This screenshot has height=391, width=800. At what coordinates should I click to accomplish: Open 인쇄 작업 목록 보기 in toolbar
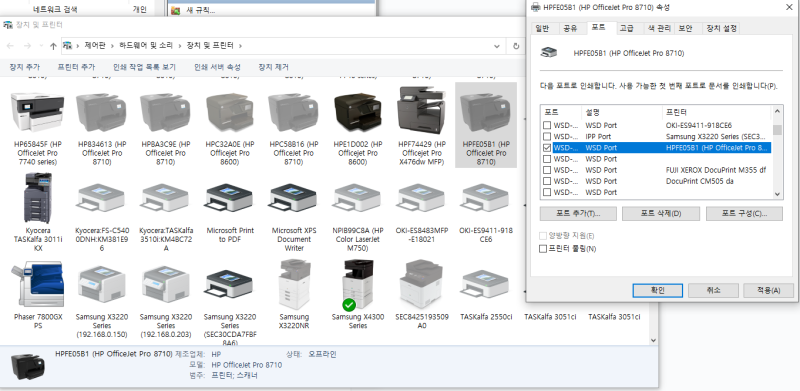144,67
